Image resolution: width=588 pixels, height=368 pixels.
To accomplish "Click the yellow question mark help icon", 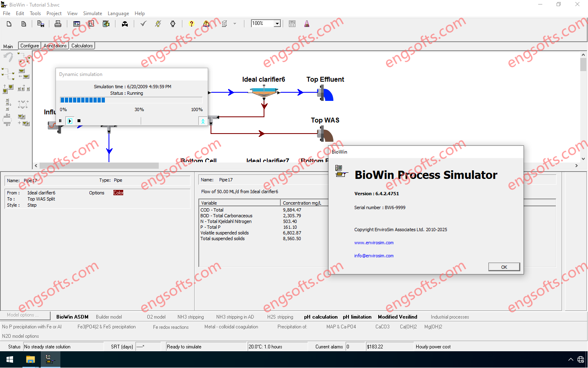I will tap(191, 24).
